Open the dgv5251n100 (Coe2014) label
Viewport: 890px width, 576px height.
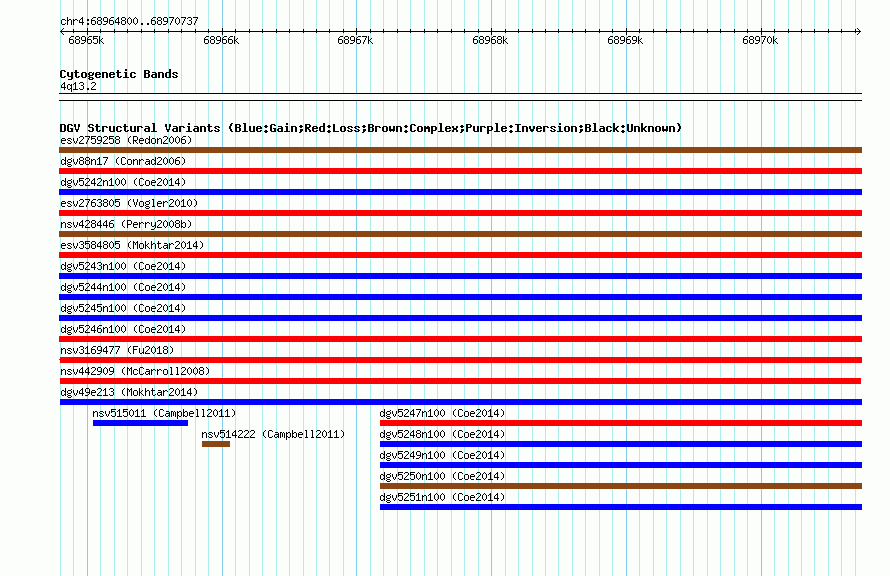coord(442,497)
